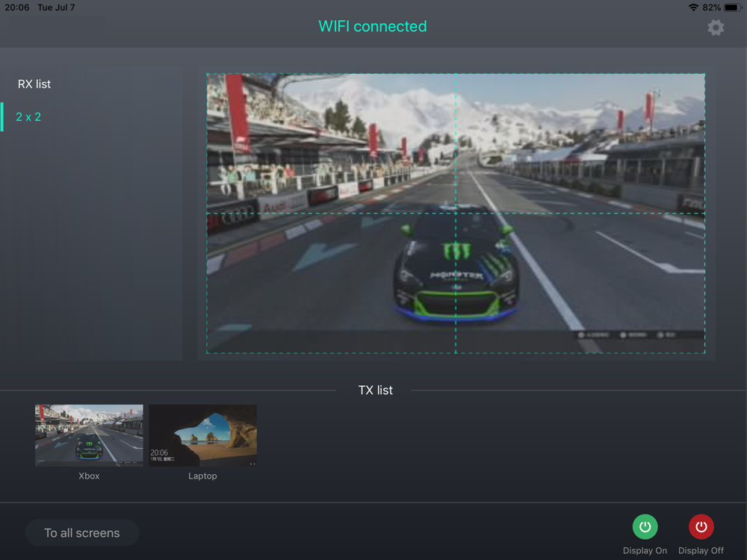Click the Xbox label under thumbnail

pyautogui.click(x=89, y=476)
